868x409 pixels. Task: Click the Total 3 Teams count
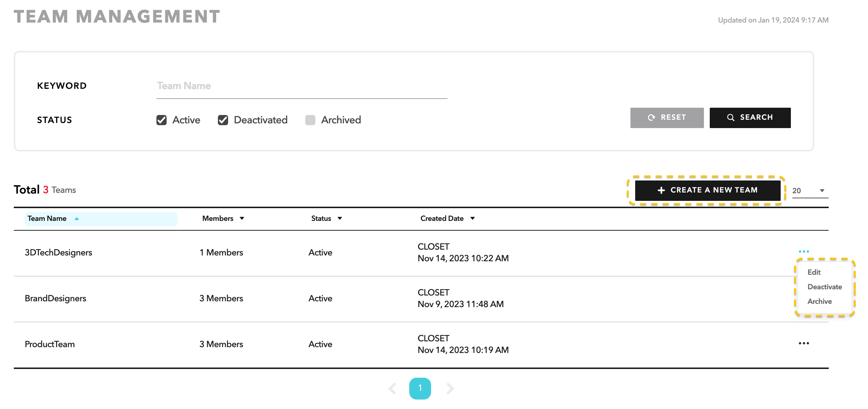click(45, 190)
